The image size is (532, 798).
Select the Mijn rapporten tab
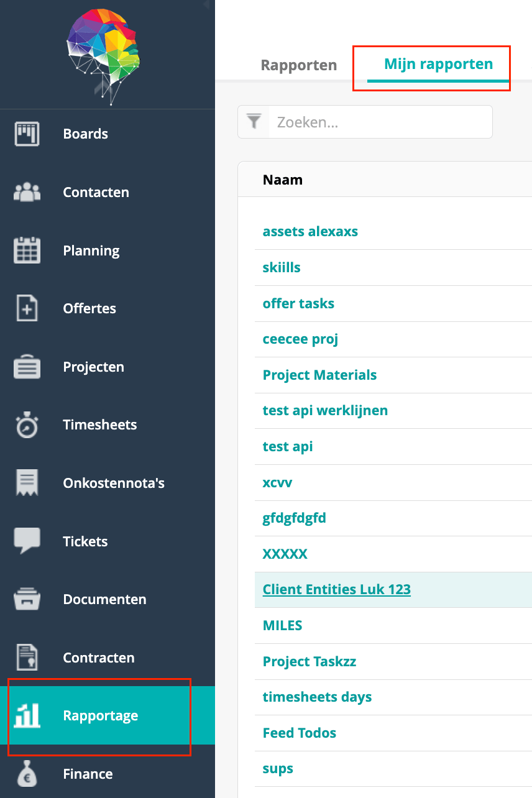[438, 64]
